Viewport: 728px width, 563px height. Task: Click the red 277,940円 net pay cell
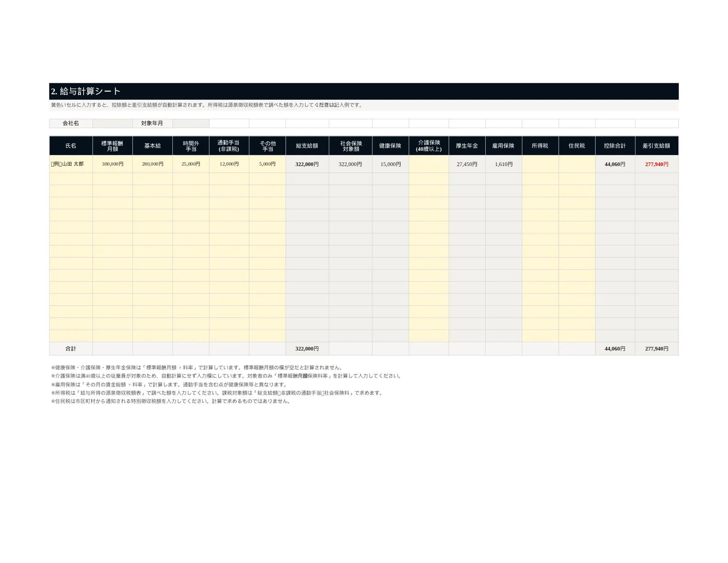(656, 164)
